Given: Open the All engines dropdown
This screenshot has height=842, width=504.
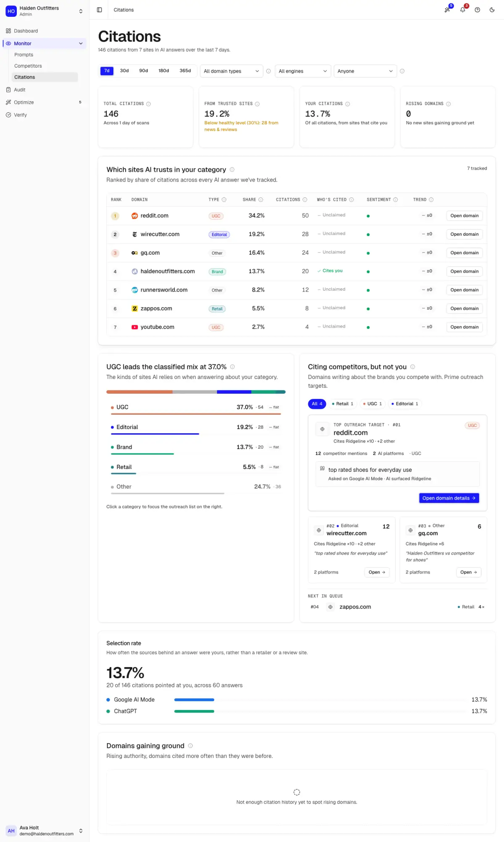Looking at the screenshot, I should (x=303, y=71).
